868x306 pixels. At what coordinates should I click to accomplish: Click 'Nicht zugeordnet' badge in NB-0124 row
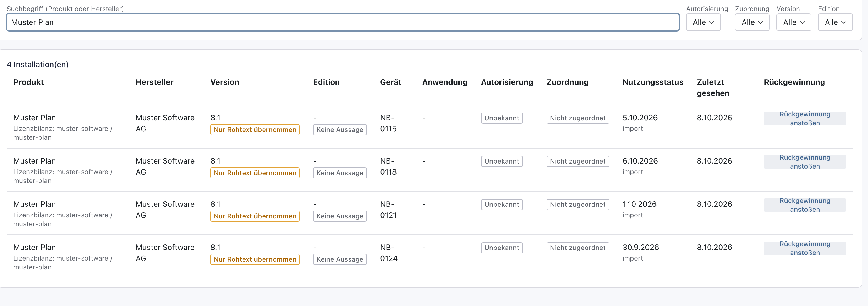[577, 248]
